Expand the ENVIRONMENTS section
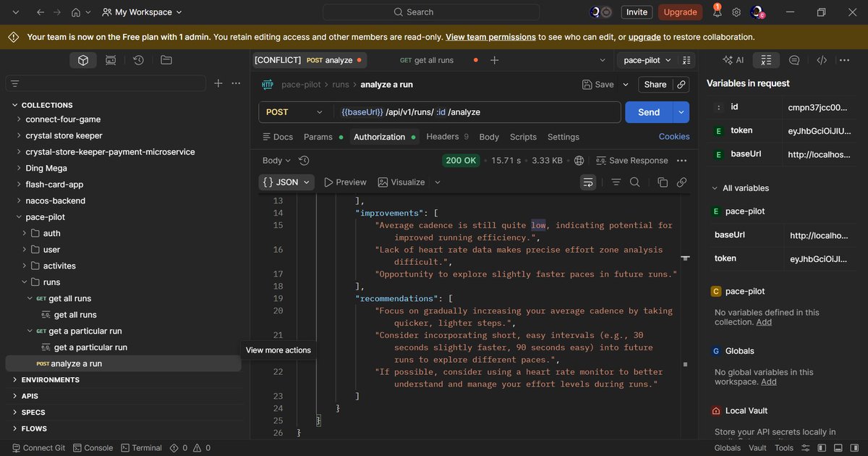The image size is (868, 456). click(15, 379)
